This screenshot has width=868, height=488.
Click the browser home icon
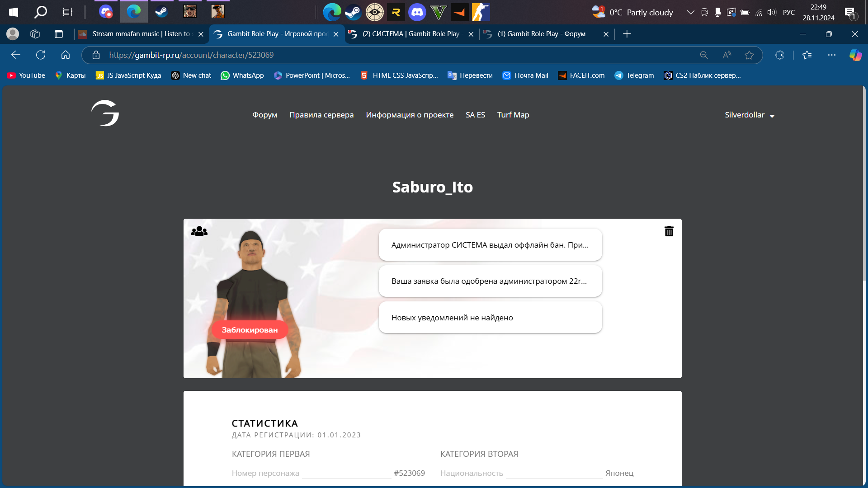66,55
